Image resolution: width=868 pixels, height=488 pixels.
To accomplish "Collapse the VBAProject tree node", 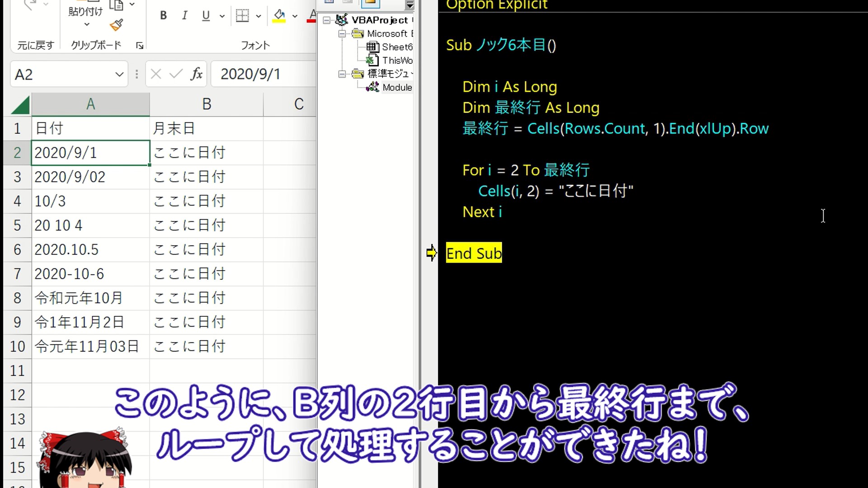I will coord(326,20).
